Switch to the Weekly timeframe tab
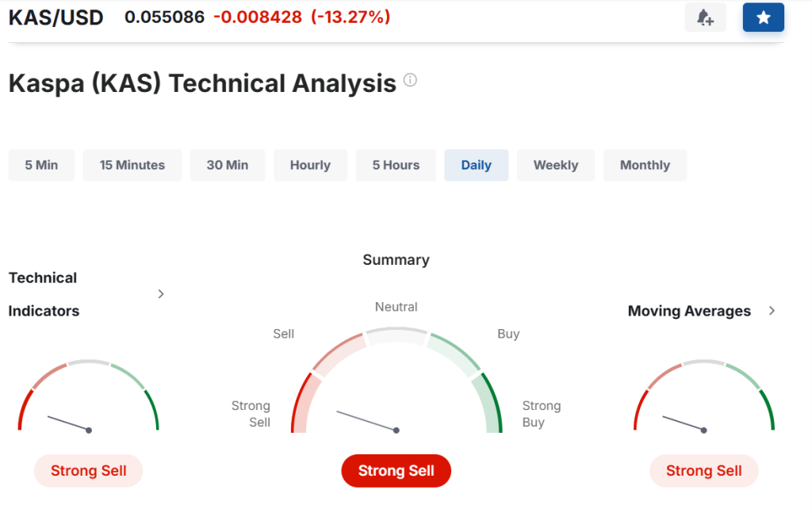Image resolution: width=812 pixels, height=513 pixels. click(556, 165)
